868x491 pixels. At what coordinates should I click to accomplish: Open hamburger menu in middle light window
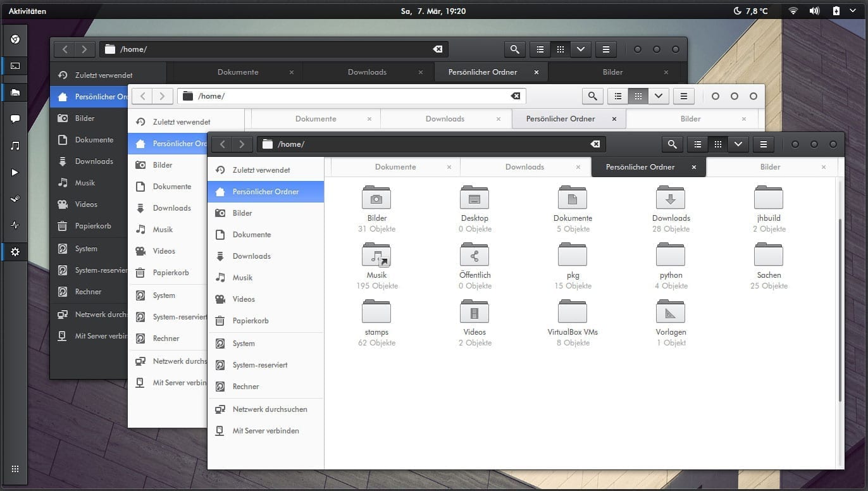[x=684, y=96]
